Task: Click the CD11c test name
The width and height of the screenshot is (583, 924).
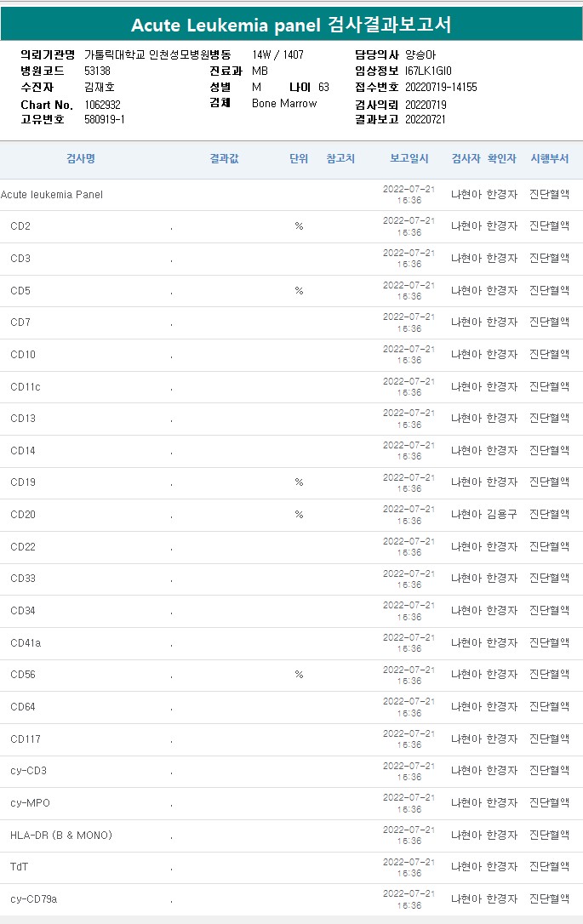Action: 26,387
